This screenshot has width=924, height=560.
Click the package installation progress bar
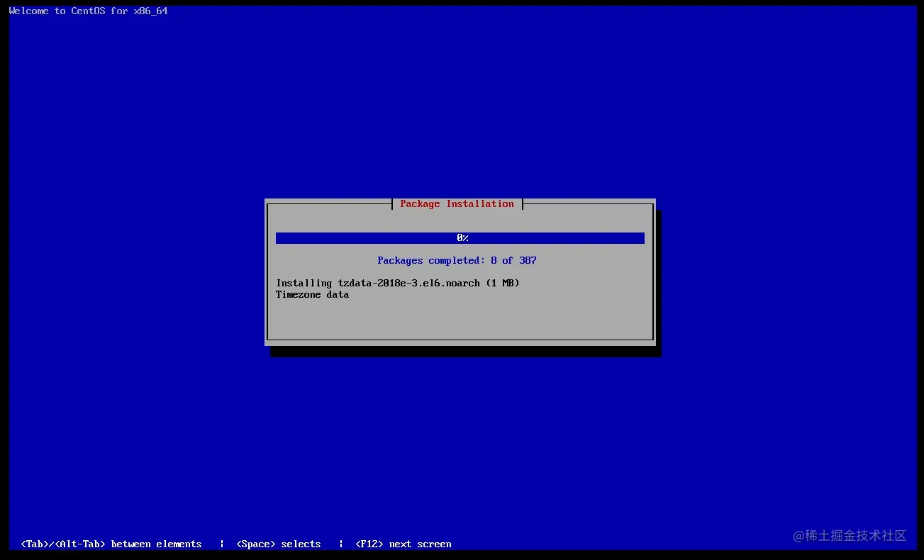pyautogui.click(x=460, y=238)
